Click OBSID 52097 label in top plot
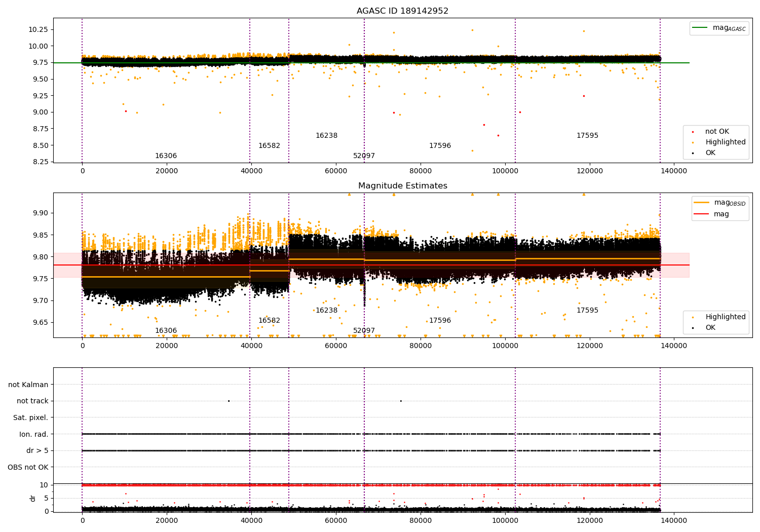Screen dimensions: 760x532 coord(364,156)
